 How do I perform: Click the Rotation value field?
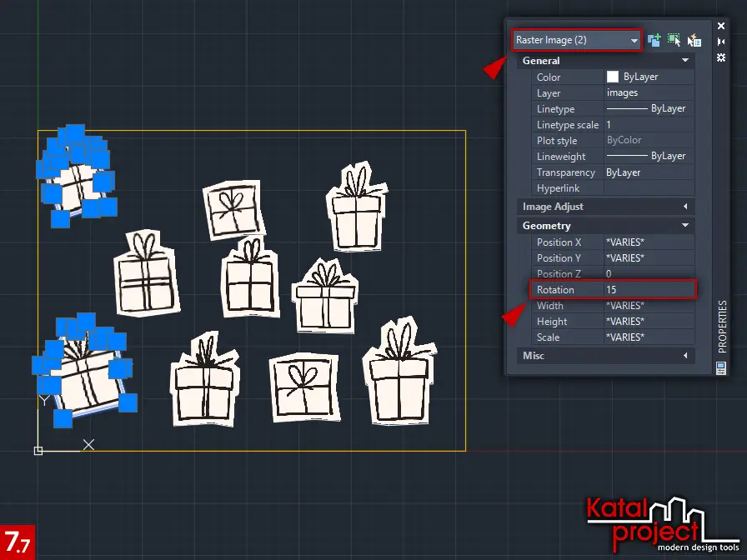pos(649,290)
